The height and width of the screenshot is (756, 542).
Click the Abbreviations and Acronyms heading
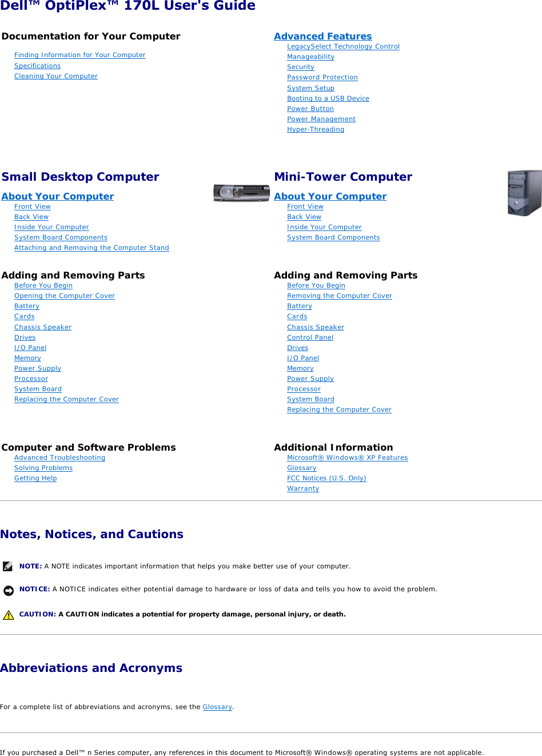click(91, 668)
